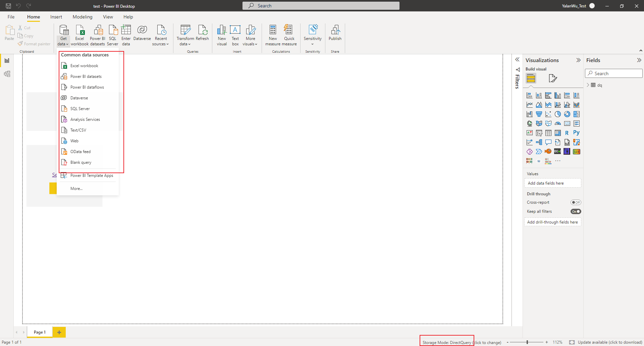The height and width of the screenshot is (346, 644).
Task: Create a New measure
Action: point(273,35)
